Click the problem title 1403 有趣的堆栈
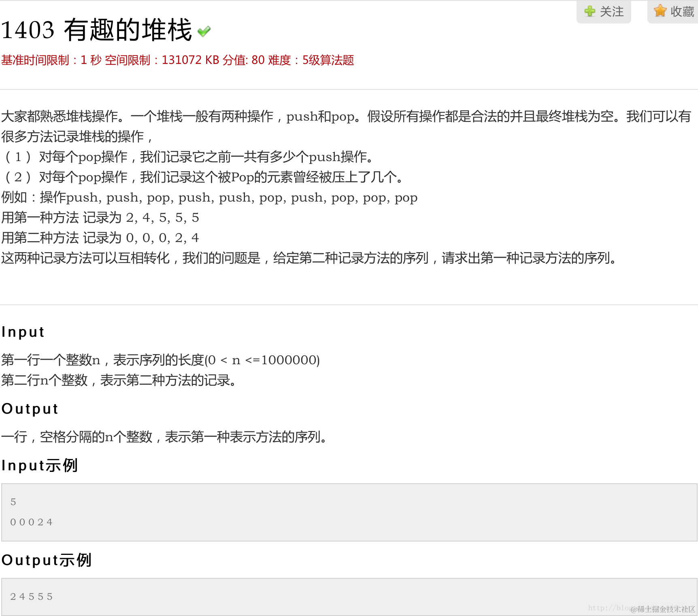The height and width of the screenshot is (616, 698). pos(96,30)
